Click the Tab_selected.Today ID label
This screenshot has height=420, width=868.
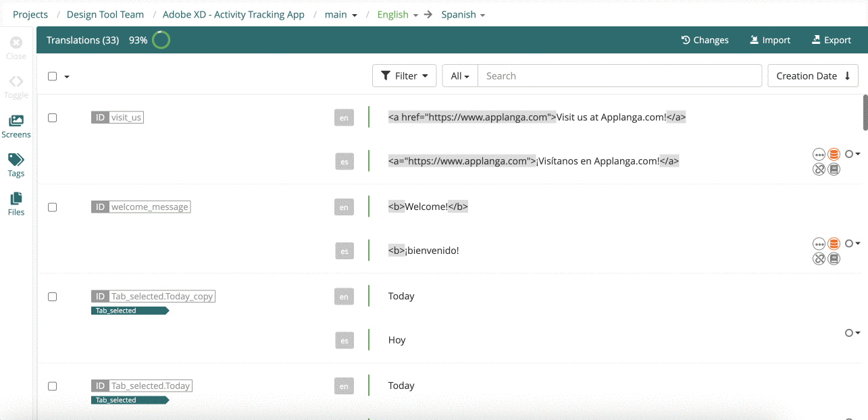point(142,386)
